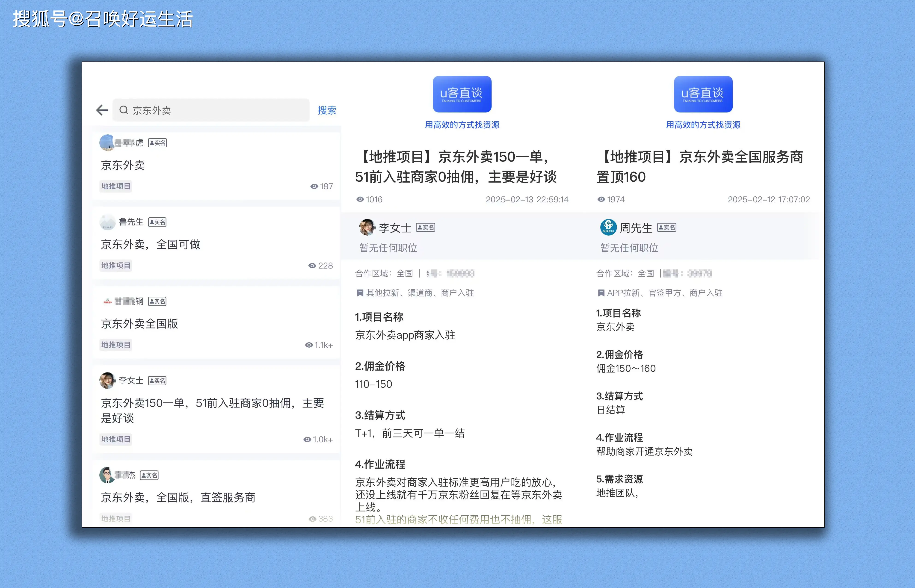
Task: Click text 帮助商家开通京东外卖
Action: point(644,452)
